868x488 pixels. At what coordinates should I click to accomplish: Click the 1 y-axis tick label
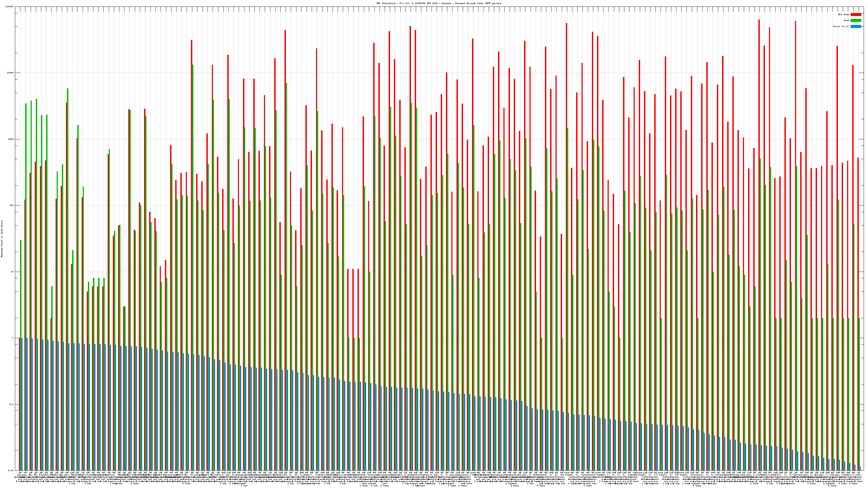click(13, 338)
